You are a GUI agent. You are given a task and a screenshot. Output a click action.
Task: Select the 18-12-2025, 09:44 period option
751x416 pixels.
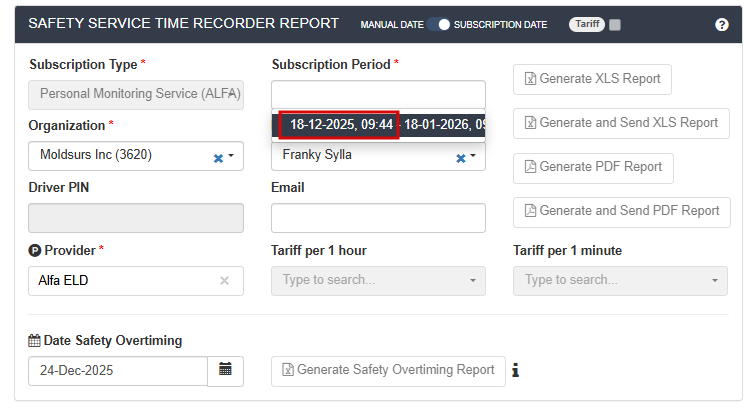click(340, 125)
